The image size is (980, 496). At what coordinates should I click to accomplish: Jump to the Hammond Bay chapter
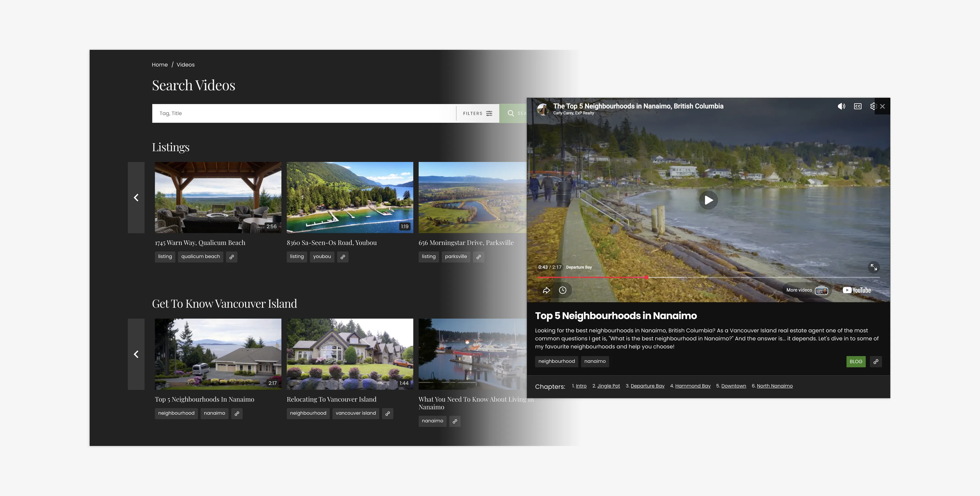pyautogui.click(x=693, y=386)
